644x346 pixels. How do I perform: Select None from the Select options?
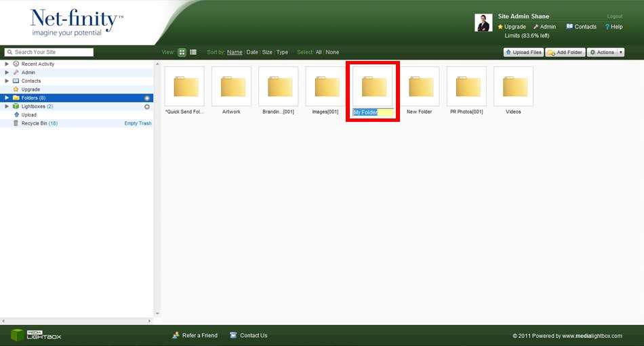coord(332,52)
